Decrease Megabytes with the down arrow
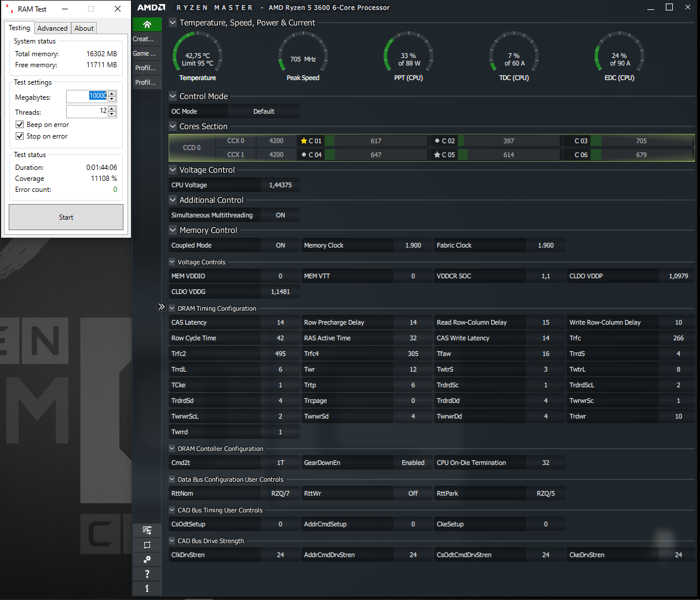Viewport: 700px width, 600px height. point(112,99)
